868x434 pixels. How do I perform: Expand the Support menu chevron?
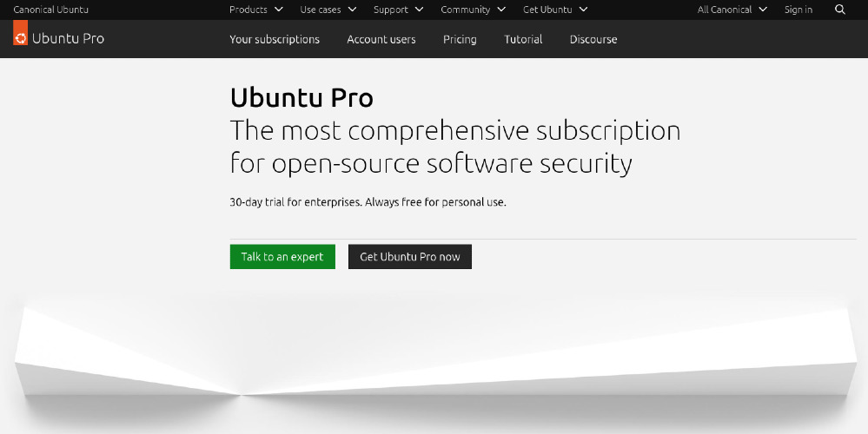[x=419, y=10]
